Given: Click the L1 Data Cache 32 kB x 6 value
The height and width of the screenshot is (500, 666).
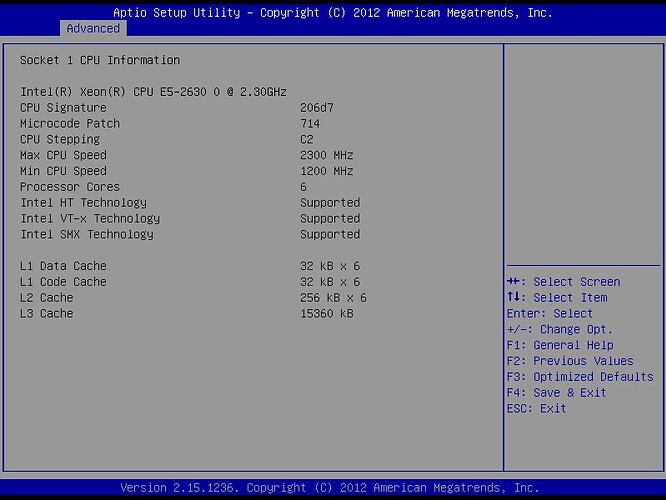Looking at the screenshot, I should click(330, 266).
